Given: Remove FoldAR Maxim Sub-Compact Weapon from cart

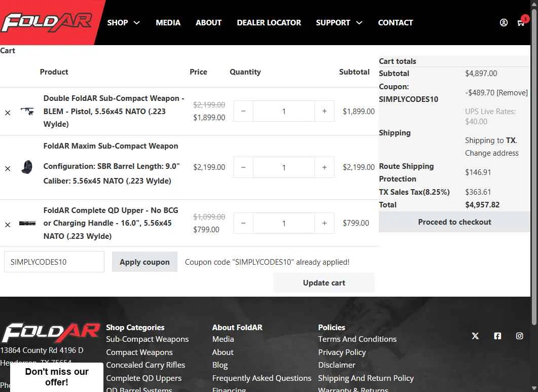Looking at the screenshot, I should pyautogui.click(x=8, y=168).
